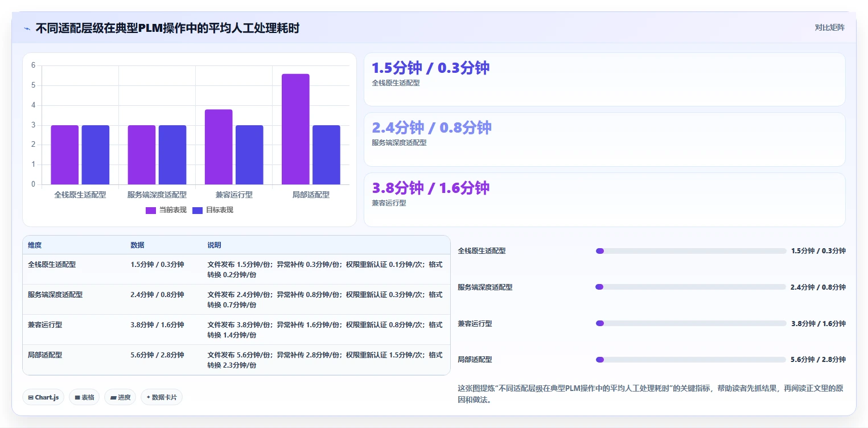Click the progress bar for 全栈原生适配型
868x428 pixels.
pyautogui.click(x=690, y=251)
